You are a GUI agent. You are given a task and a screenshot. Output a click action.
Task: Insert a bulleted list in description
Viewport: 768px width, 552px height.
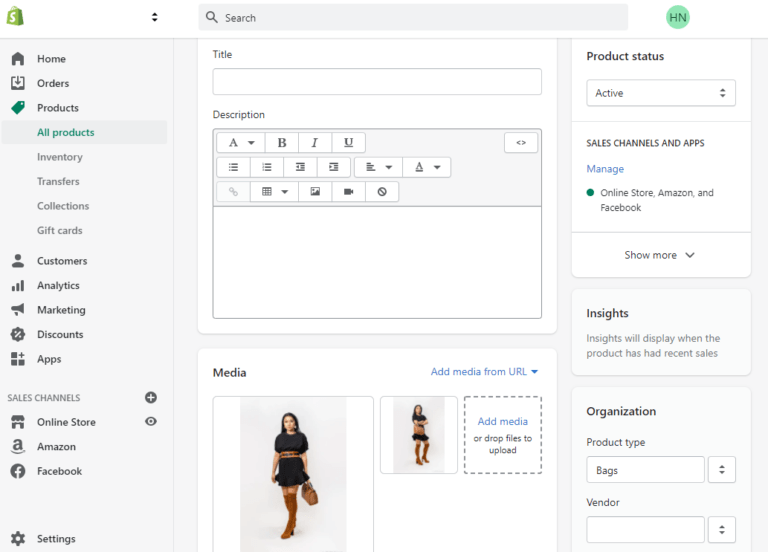click(x=234, y=167)
